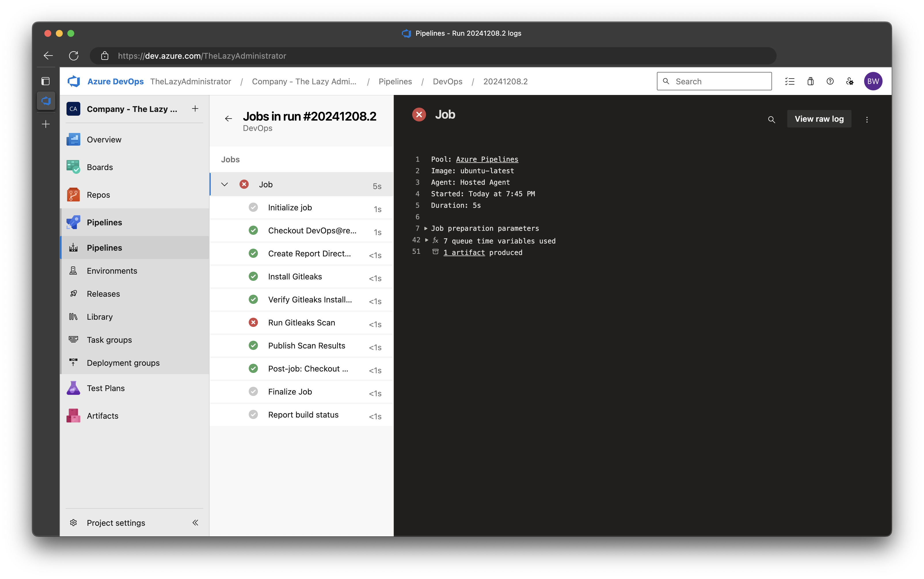The image size is (924, 579).
Task: Reload the page with refresh icon
Action: (x=73, y=56)
